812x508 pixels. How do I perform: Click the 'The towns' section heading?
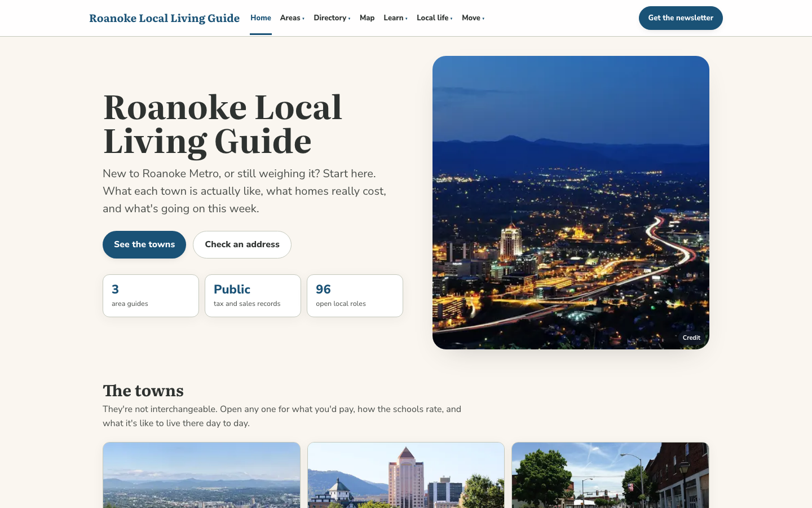[143, 391]
